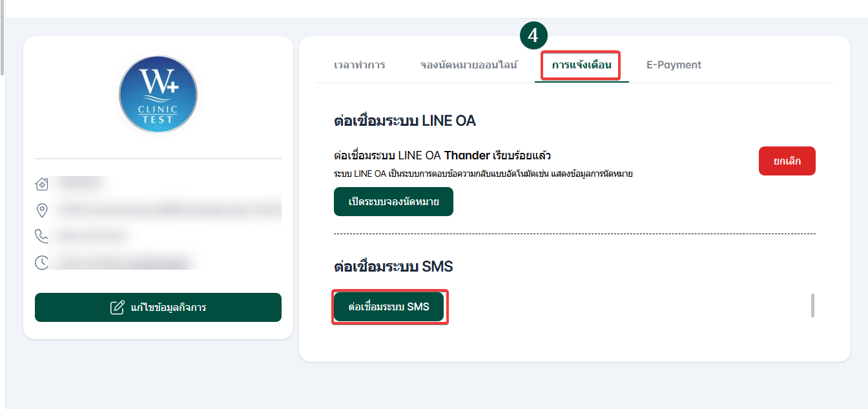This screenshot has height=409, width=868.
Task: Go to the E-Payment tab
Action: point(674,65)
